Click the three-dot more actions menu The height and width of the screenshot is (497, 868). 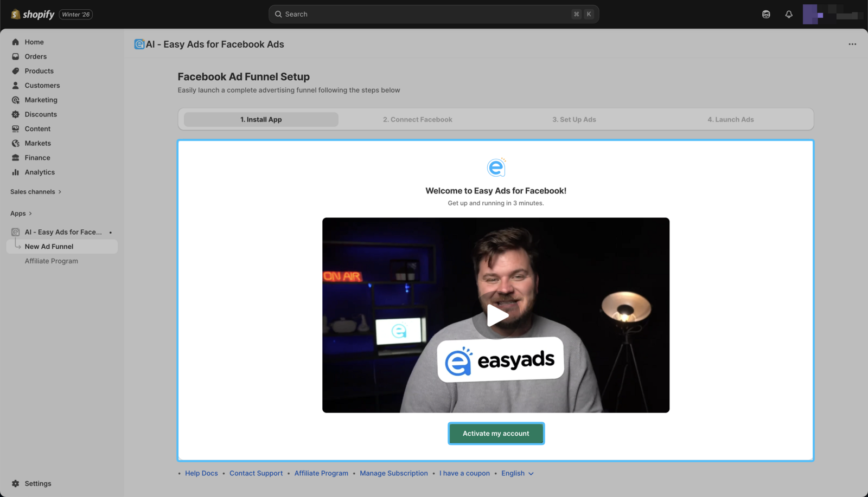[852, 44]
